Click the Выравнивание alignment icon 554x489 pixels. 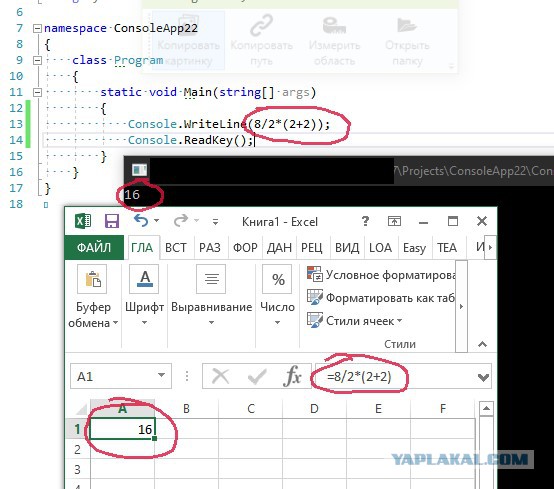211,279
